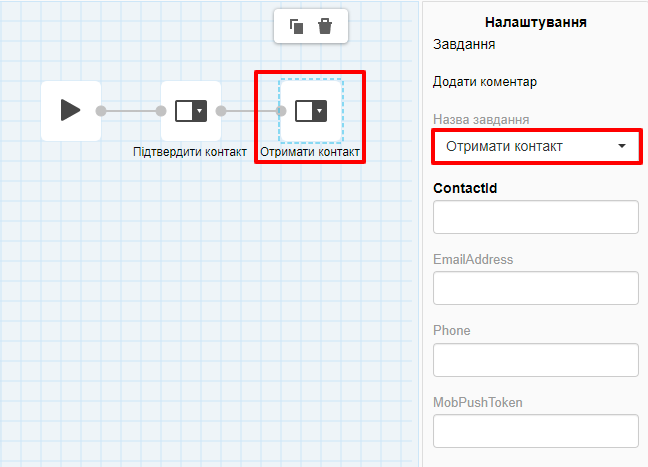648x467 pixels.
Task: Select the dashed-outlined Отримати контакт node icon
Action: (x=310, y=110)
